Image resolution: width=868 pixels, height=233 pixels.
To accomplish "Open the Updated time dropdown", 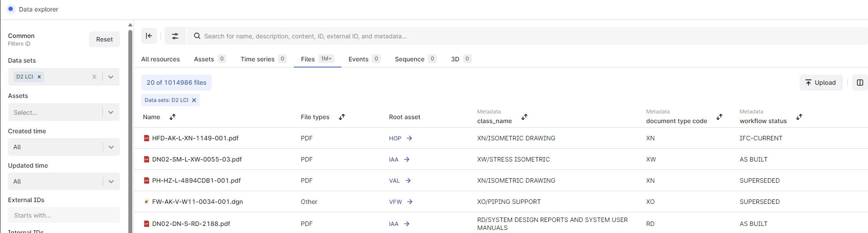I will 111,181.
